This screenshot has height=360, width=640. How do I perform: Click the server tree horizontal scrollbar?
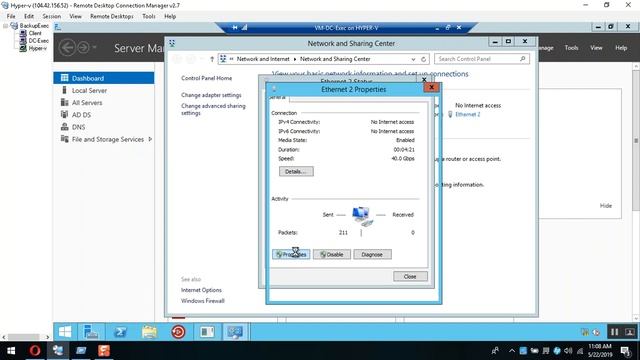(x=23, y=337)
